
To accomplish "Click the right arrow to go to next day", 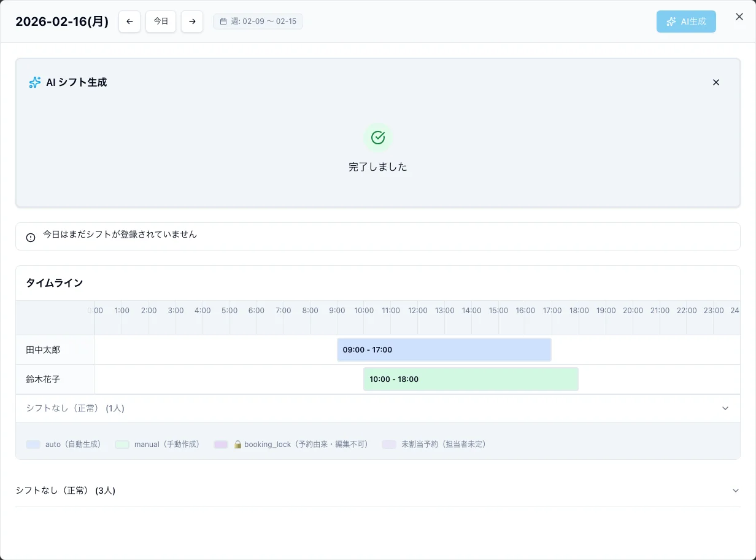I will coord(192,21).
